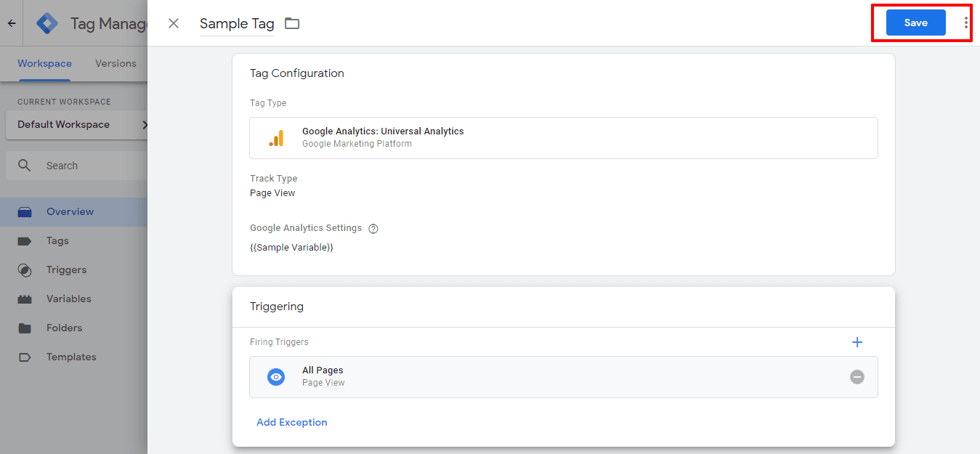
Task: Select the Google Analytics: Universal Analytics tag type
Action: pyautogui.click(x=563, y=138)
